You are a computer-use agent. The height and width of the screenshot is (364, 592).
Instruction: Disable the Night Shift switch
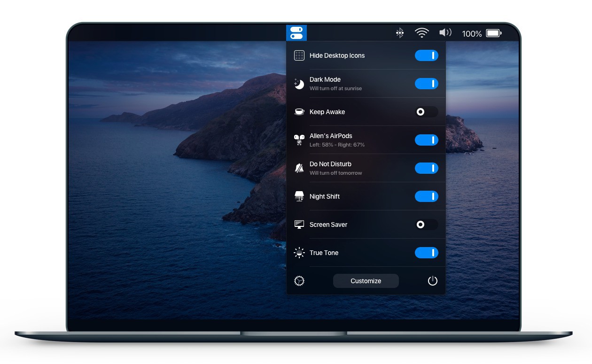[427, 196]
